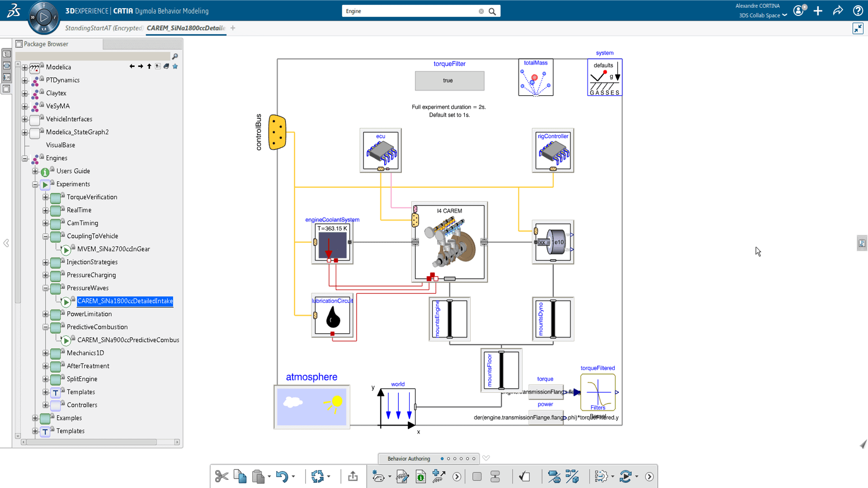Select the last Behavior Authoring page dot
The height and width of the screenshot is (488, 868).
[x=474, y=459]
